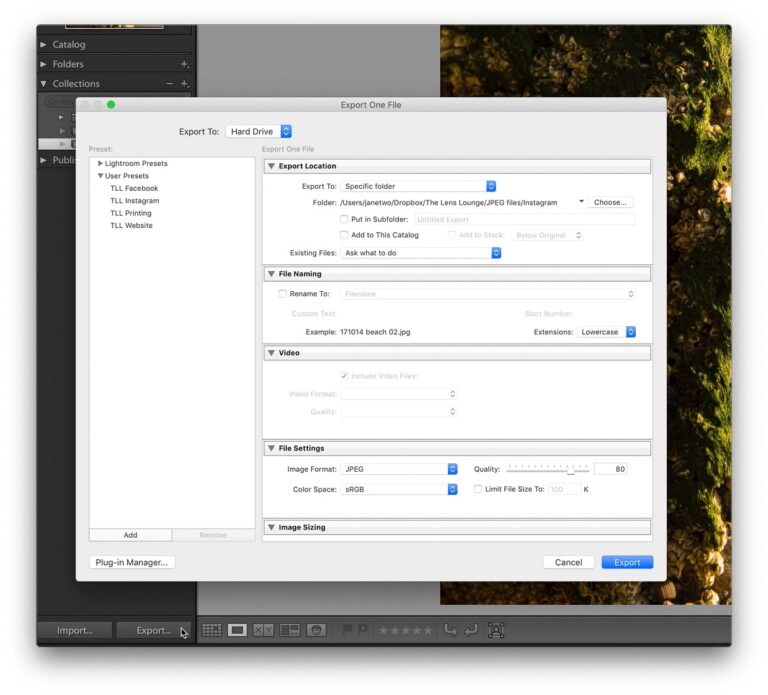Open the Below Original stack dropdown
Screen dimensions: 768x695
pyautogui.click(x=548, y=235)
